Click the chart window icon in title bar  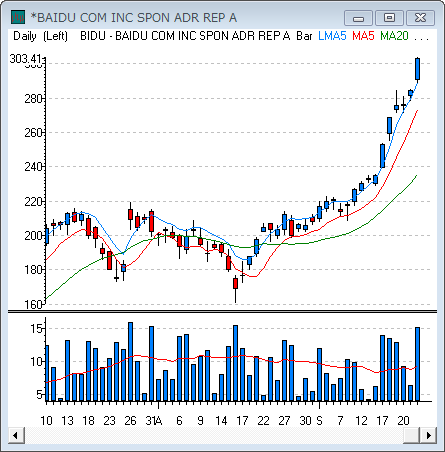click(x=18, y=17)
